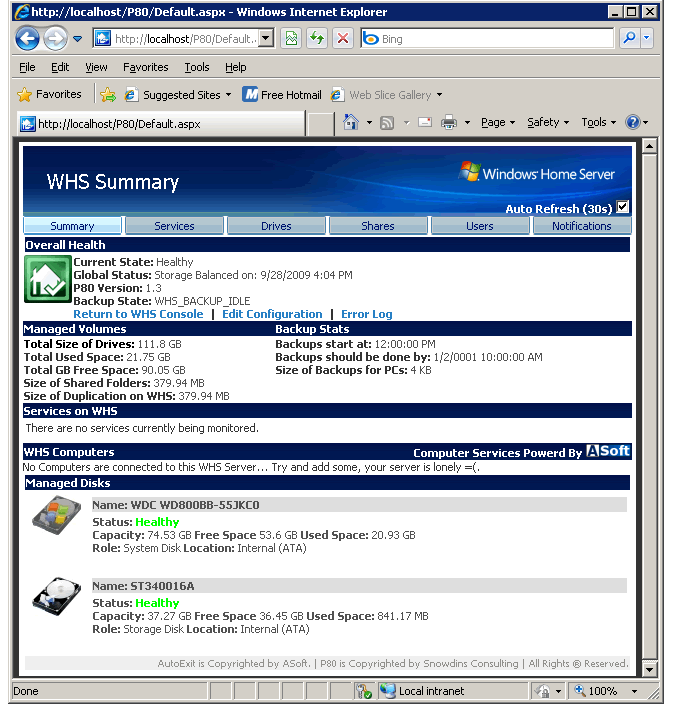Click the WDC WD800BB-55JKC0 disk name
This screenshot has width=675, height=710.
tap(195, 504)
